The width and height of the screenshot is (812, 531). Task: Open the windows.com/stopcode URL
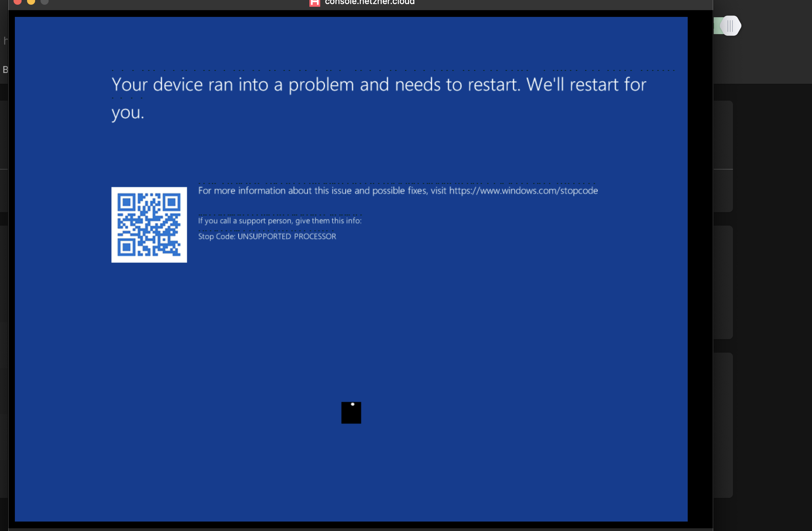point(523,191)
